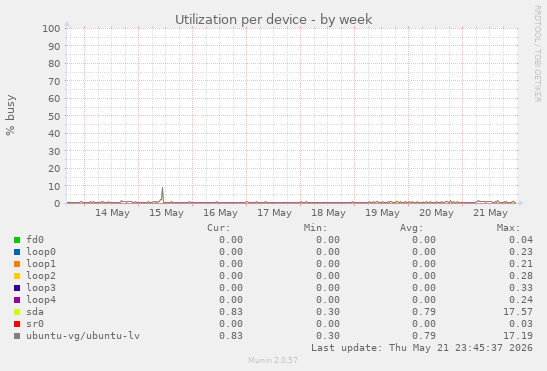Click the '% busy' axis label
The width and height of the screenshot is (547, 371).
tap(10, 115)
